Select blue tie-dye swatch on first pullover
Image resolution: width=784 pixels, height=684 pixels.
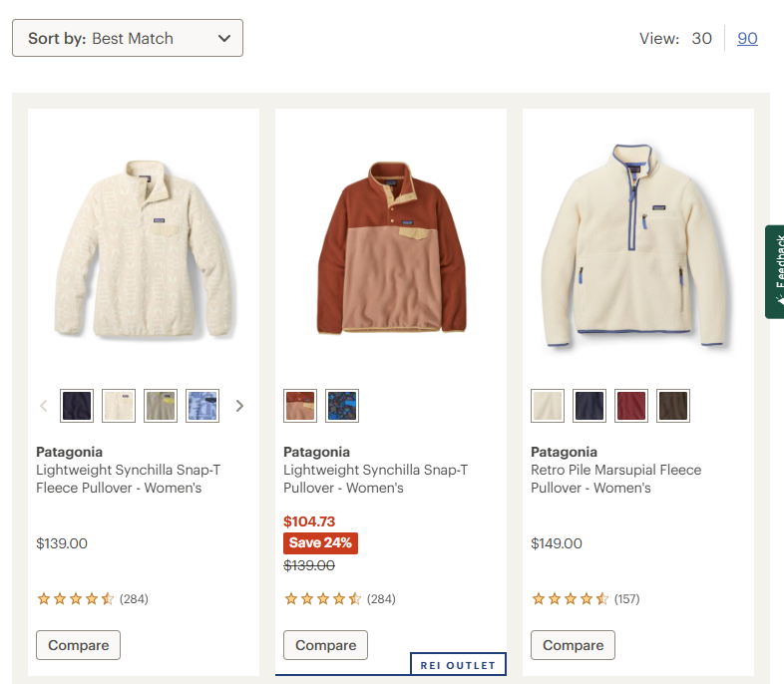(x=202, y=406)
